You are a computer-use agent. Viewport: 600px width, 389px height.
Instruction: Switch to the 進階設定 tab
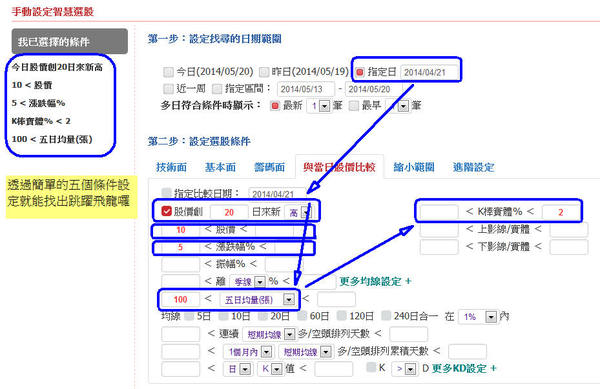[x=473, y=167]
